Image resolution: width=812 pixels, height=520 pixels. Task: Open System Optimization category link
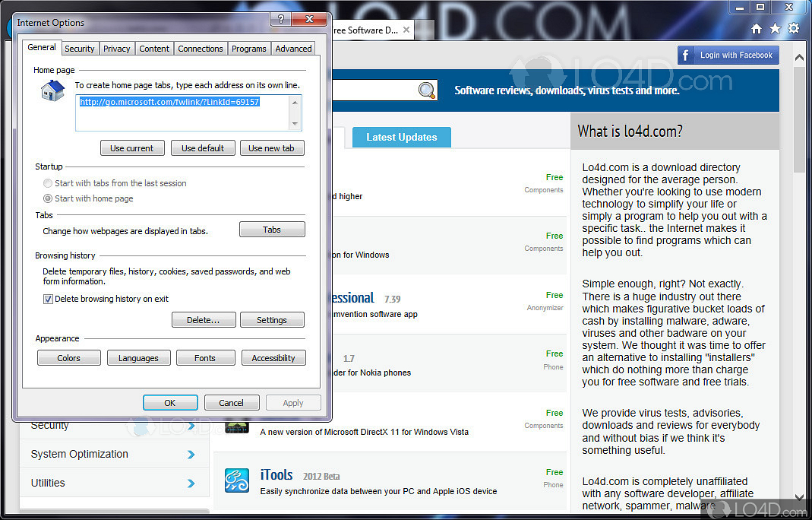coord(79,454)
